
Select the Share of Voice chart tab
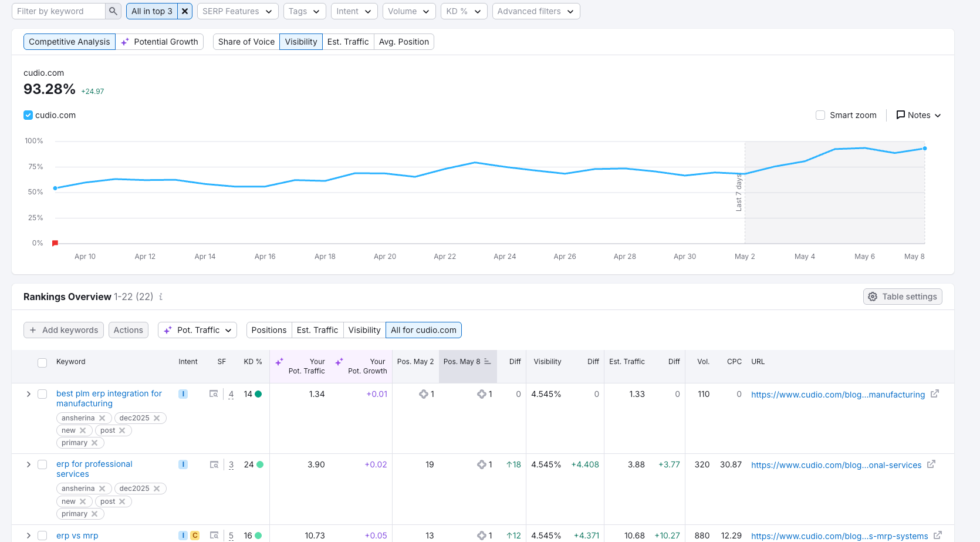[246, 42]
